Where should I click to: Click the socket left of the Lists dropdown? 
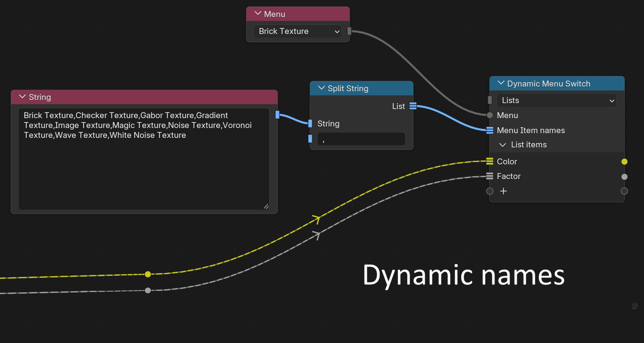point(490,100)
